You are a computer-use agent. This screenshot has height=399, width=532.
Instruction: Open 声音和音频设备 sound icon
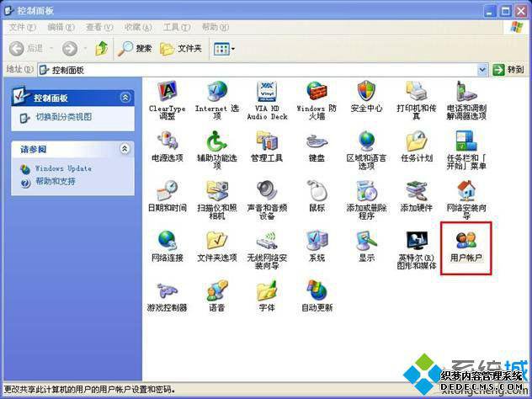[267, 200]
